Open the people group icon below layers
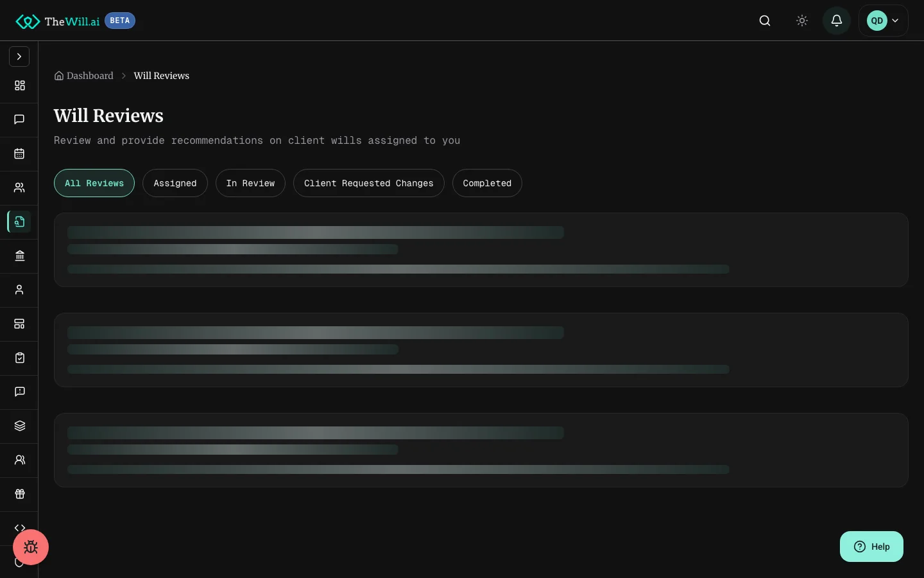The width and height of the screenshot is (924, 578). pos(19,460)
